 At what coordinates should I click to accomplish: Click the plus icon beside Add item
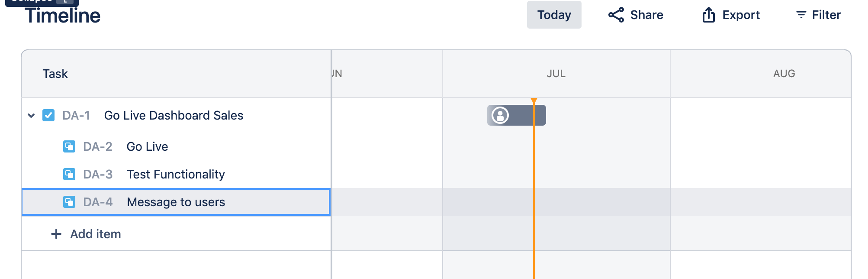coord(56,234)
